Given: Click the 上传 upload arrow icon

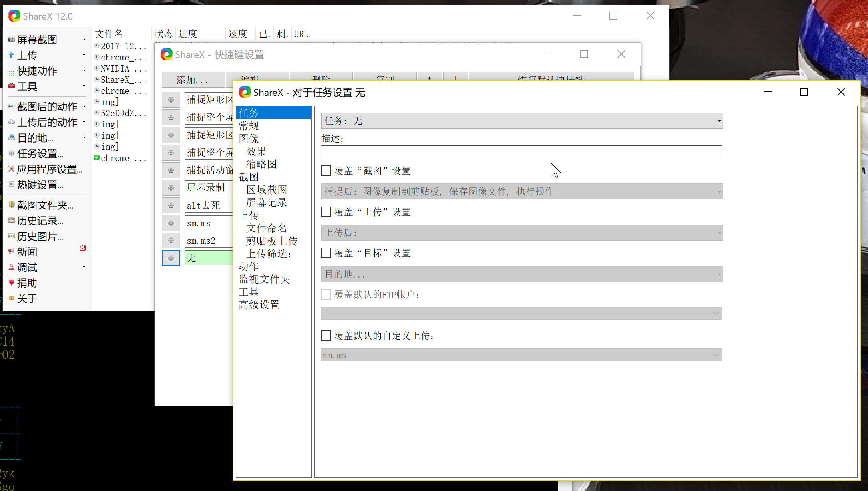Looking at the screenshot, I should [x=12, y=55].
